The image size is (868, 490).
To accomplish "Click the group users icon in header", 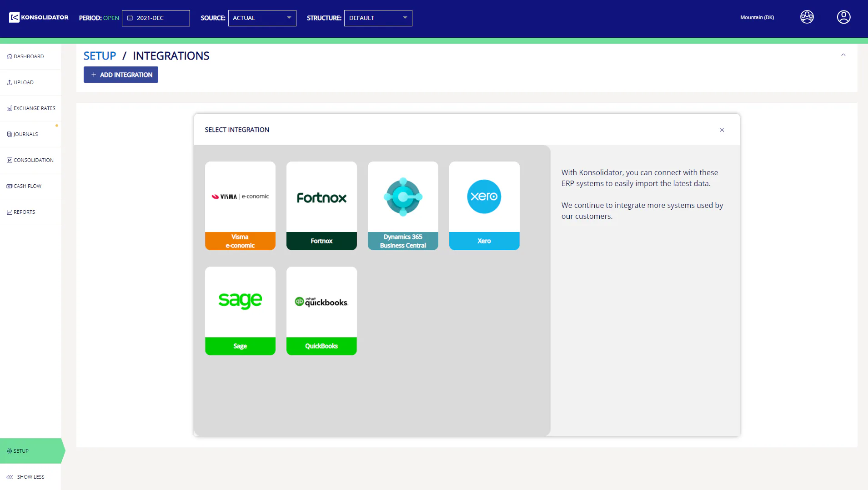I will (x=807, y=17).
